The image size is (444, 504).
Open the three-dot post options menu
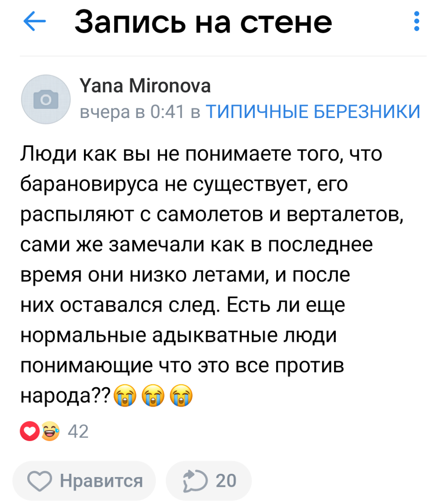[416, 21]
